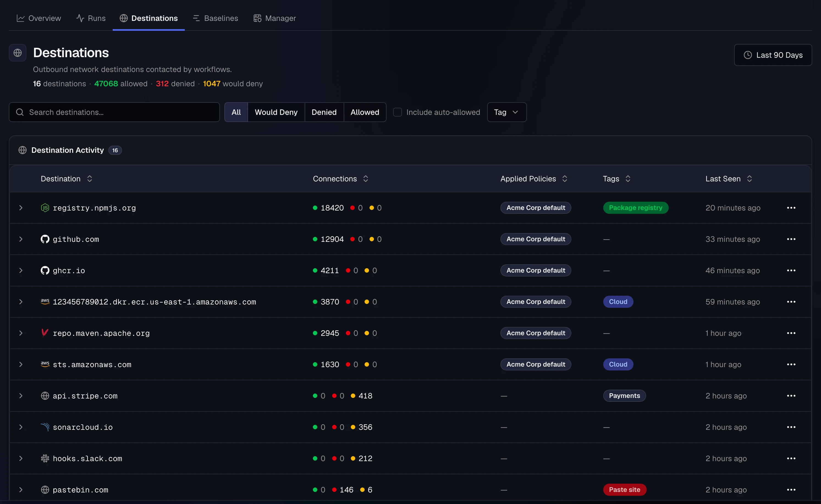The height and width of the screenshot is (504, 821).
Task: Focus the Search destinations field
Action: [114, 112]
